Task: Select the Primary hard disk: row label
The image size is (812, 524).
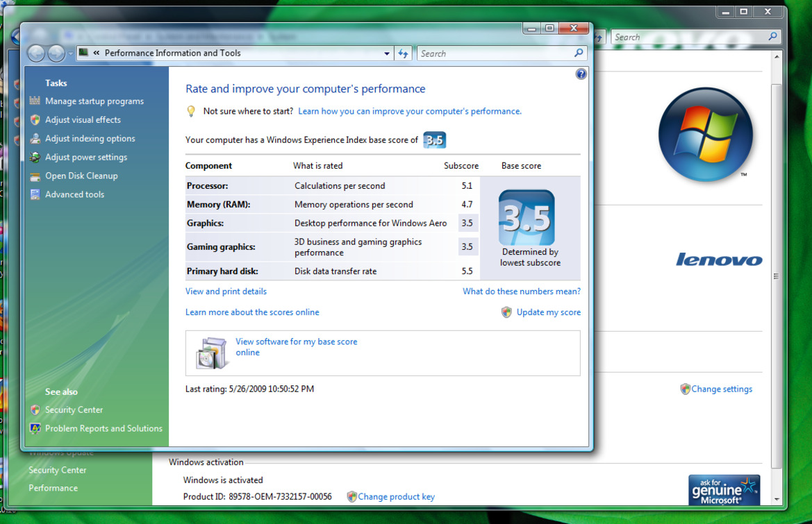Action: (222, 271)
